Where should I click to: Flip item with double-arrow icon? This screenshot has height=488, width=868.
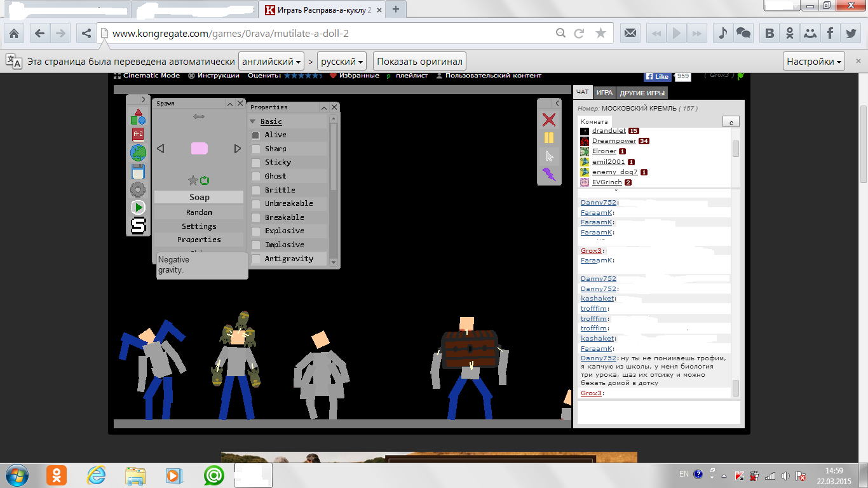click(199, 116)
